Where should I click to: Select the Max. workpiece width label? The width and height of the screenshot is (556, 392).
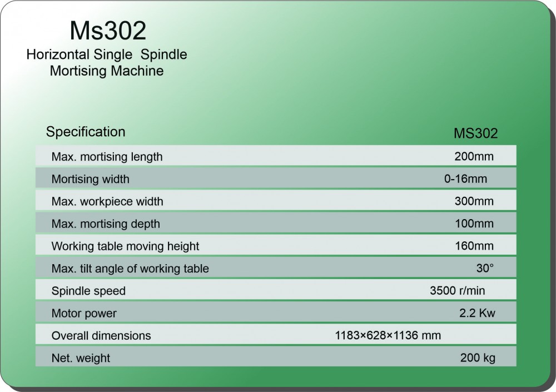point(107,201)
